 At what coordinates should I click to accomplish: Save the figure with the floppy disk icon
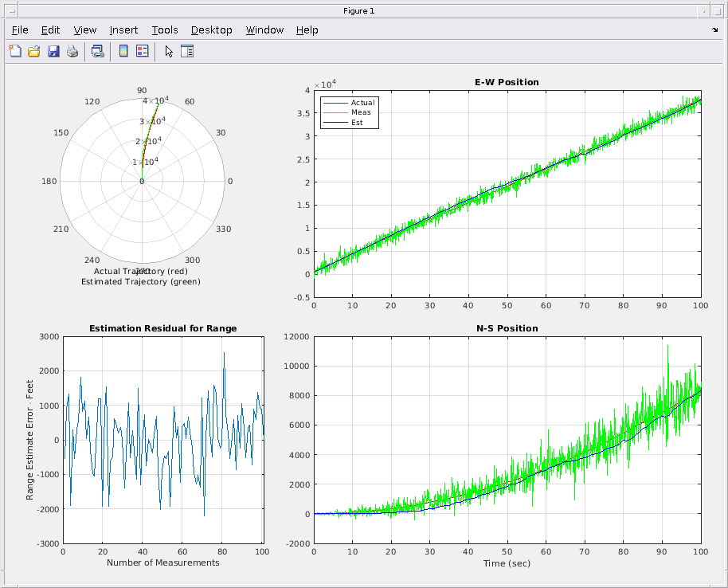53,52
